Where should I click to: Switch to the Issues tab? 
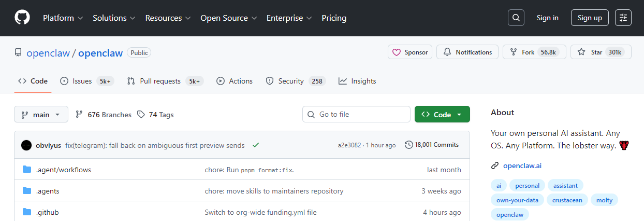87,81
